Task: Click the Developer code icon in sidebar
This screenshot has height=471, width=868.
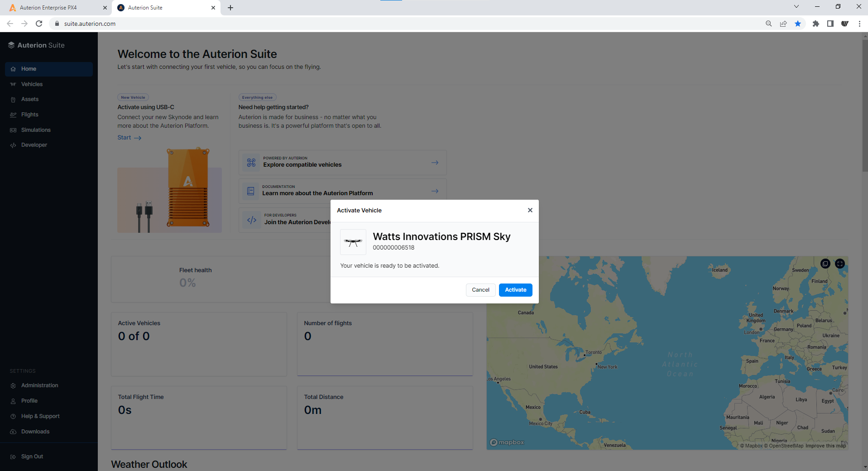Action: pyautogui.click(x=13, y=145)
